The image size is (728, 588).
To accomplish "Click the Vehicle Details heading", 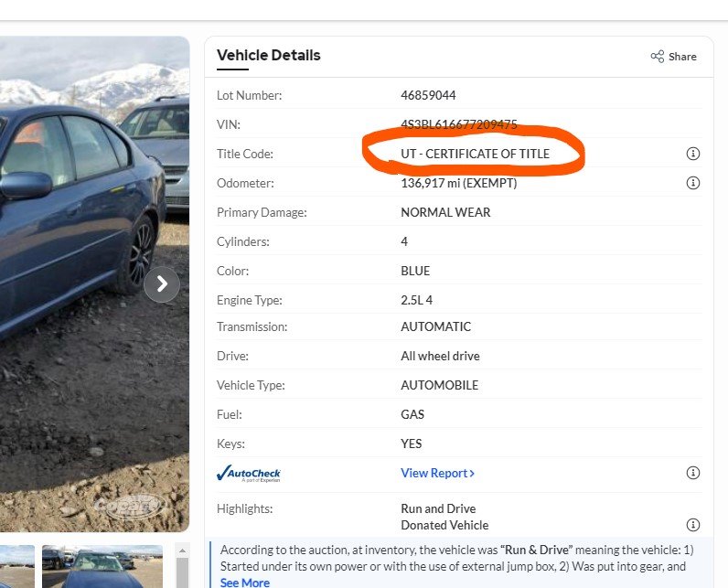I will (268, 56).
